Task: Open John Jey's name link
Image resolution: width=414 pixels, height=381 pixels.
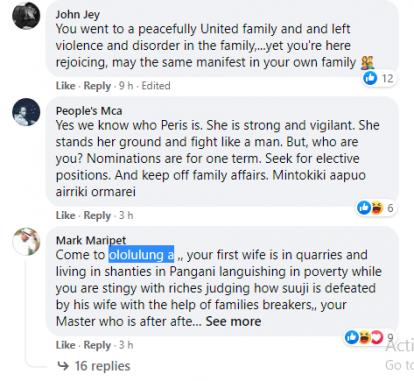Action: 78,14
